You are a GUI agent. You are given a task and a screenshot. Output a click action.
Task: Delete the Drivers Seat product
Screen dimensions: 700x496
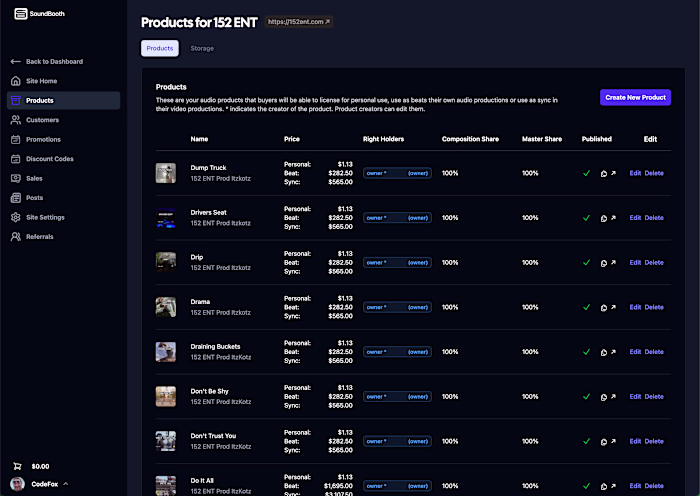[654, 218]
